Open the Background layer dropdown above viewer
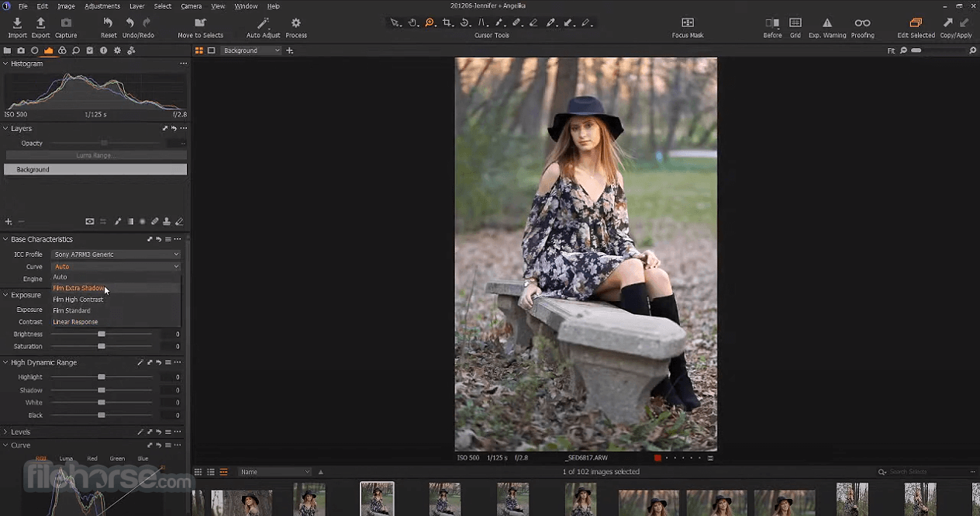The height and width of the screenshot is (516, 980). point(252,50)
